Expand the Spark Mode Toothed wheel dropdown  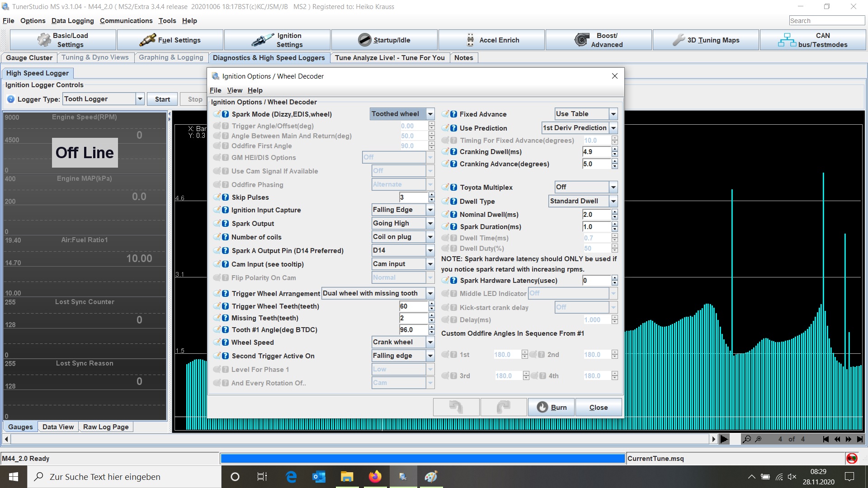pyautogui.click(x=430, y=114)
